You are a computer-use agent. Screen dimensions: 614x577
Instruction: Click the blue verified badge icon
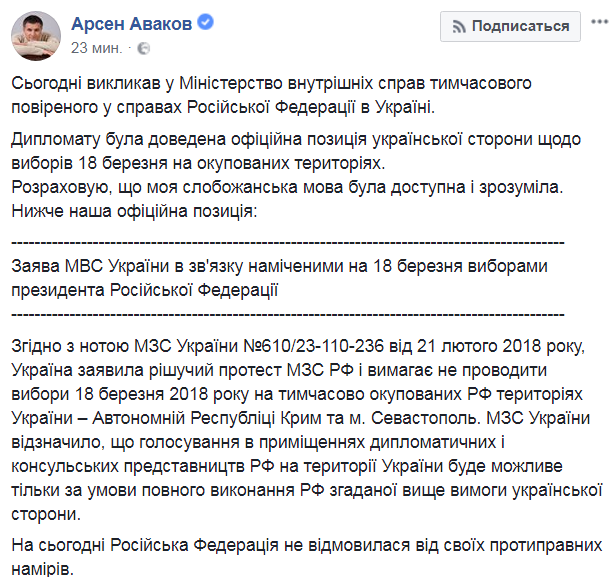coord(208,23)
